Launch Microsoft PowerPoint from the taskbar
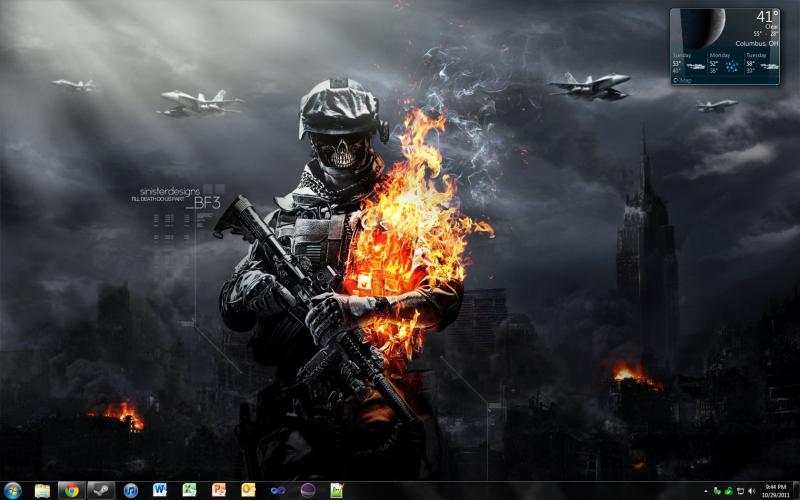 pyautogui.click(x=219, y=491)
